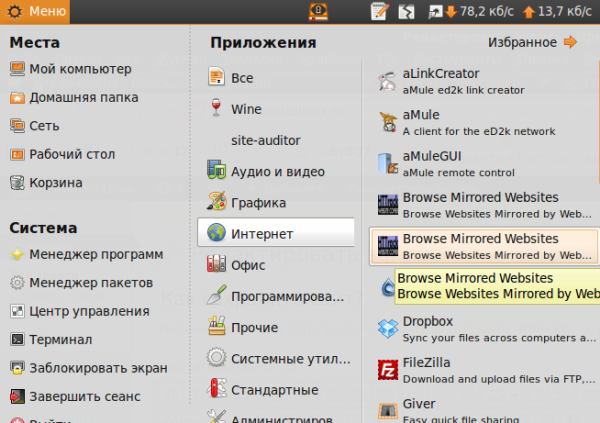Image resolution: width=600 pixels, height=423 pixels.
Task: Select the site-auditor category
Action: tap(276, 140)
